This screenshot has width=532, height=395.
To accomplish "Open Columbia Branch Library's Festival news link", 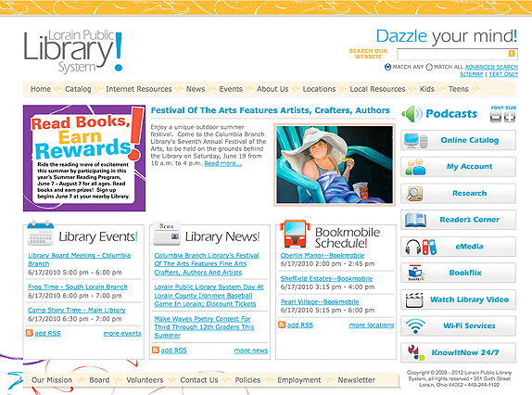I will (x=207, y=263).
